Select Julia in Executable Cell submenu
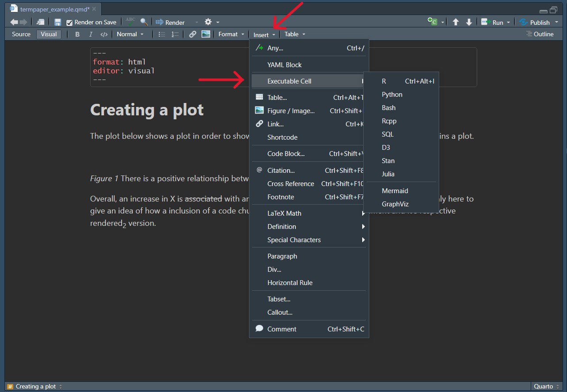The image size is (567, 392). click(x=401, y=174)
